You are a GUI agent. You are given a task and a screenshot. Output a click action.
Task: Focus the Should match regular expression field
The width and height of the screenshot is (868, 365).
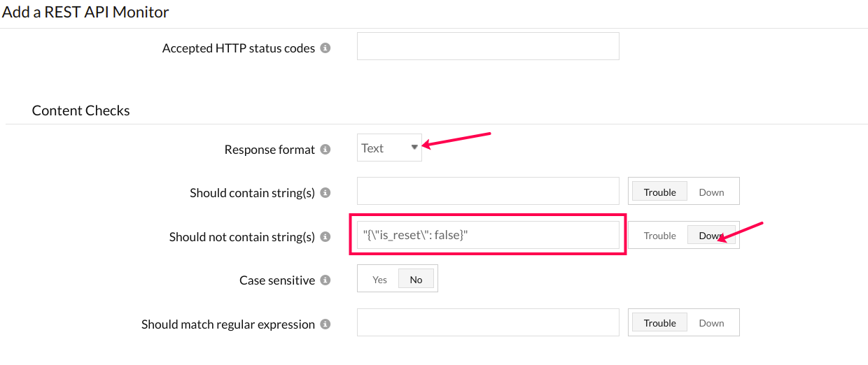click(488, 322)
